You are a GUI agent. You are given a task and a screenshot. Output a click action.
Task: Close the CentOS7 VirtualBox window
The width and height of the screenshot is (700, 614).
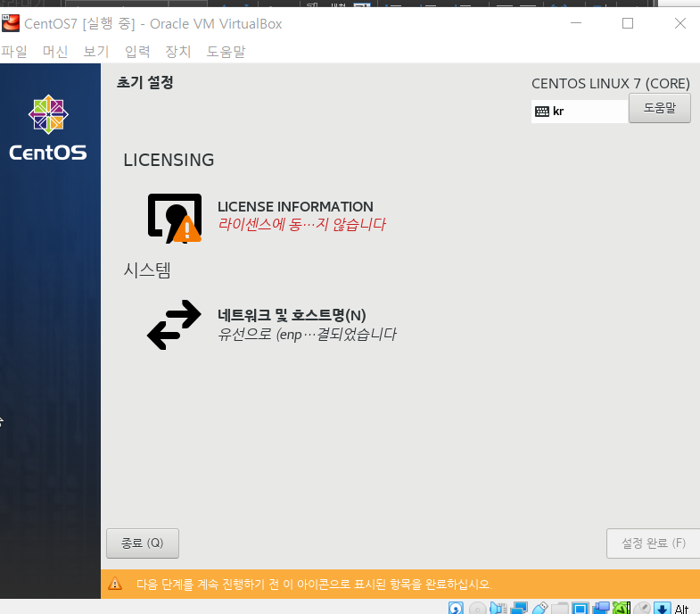(x=679, y=23)
